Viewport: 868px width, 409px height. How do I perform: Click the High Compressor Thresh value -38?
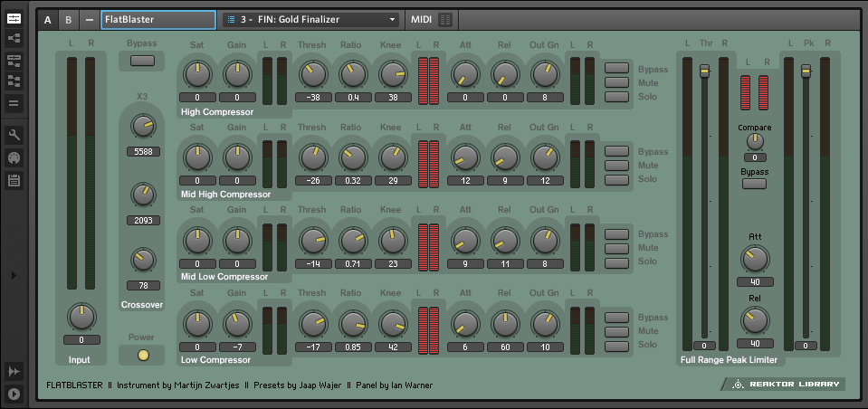click(x=313, y=98)
